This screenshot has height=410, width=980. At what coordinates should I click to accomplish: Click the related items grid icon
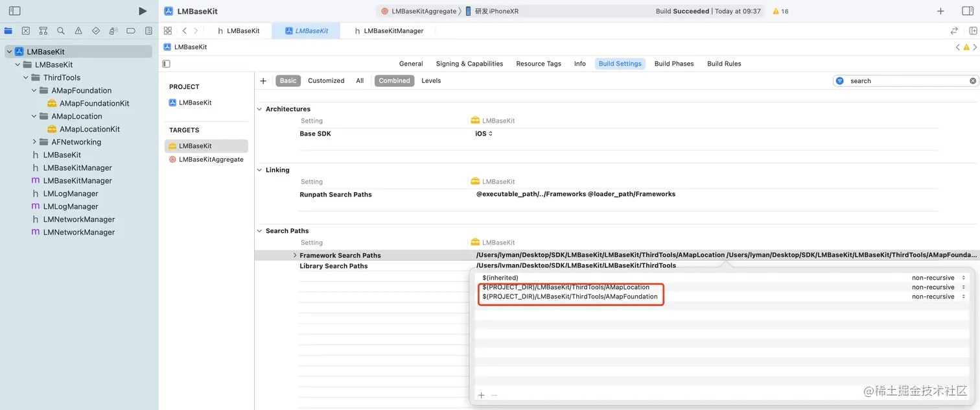pyautogui.click(x=168, y=30)
